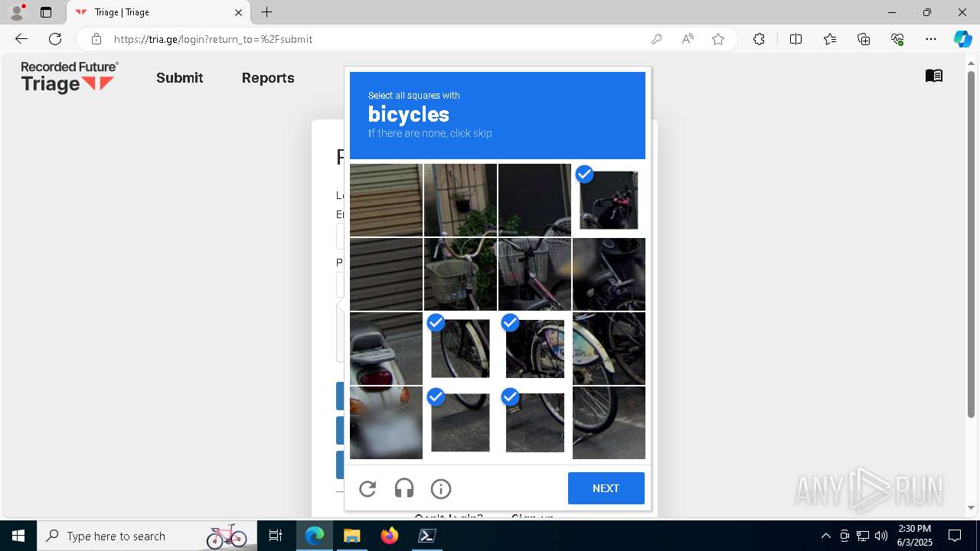Deselect checked square in bottom row, third column

pos(534,422)
